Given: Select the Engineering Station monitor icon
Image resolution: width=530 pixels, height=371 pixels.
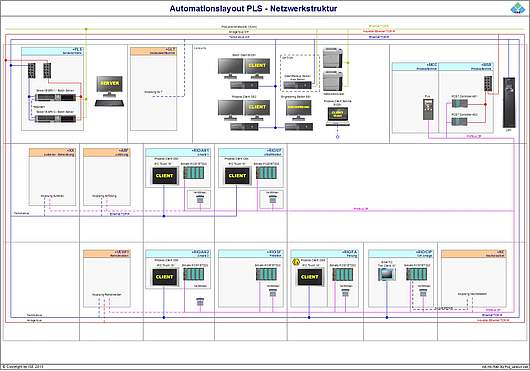Looking at the screenshot, I should pos(298,110).
